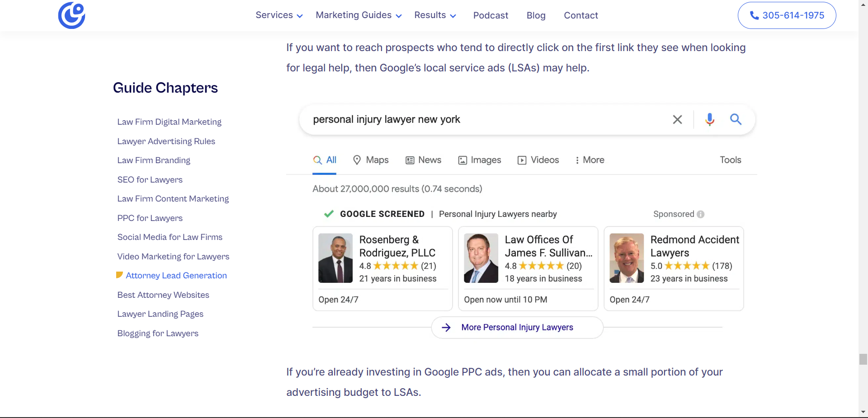The image size is (868, 418).
Task: Click the yellow flag beside Attorney Lead Generation
Action: 119,275
